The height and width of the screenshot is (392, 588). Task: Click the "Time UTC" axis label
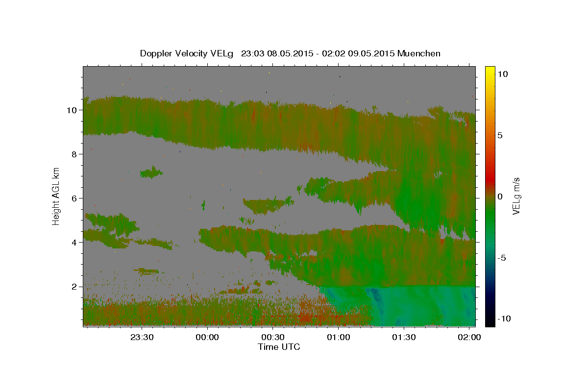tap(279, 347)
